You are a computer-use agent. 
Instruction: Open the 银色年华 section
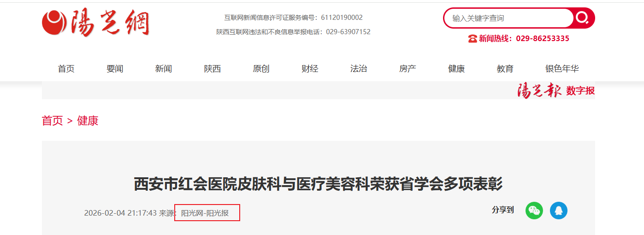[x=562, y=69]
